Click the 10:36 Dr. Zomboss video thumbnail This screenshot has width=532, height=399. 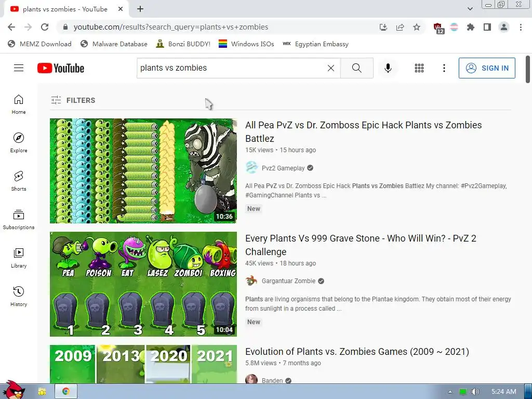pos(143,170)
